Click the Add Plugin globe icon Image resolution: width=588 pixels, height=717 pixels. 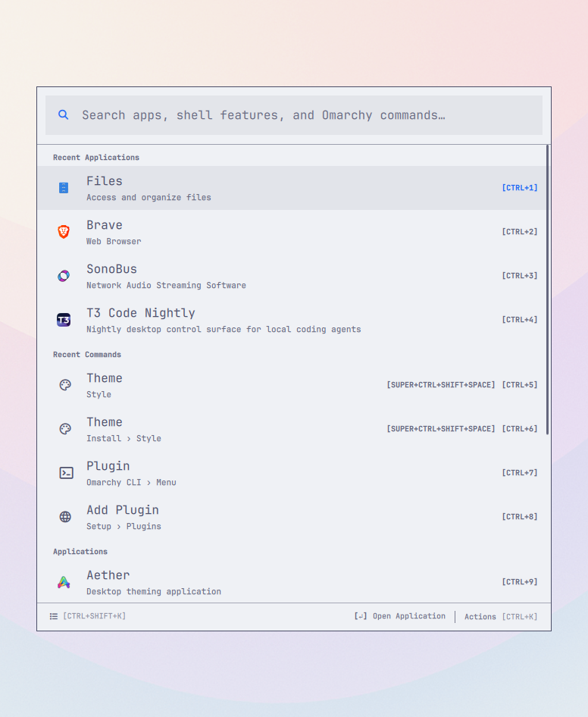pos(65,517)
